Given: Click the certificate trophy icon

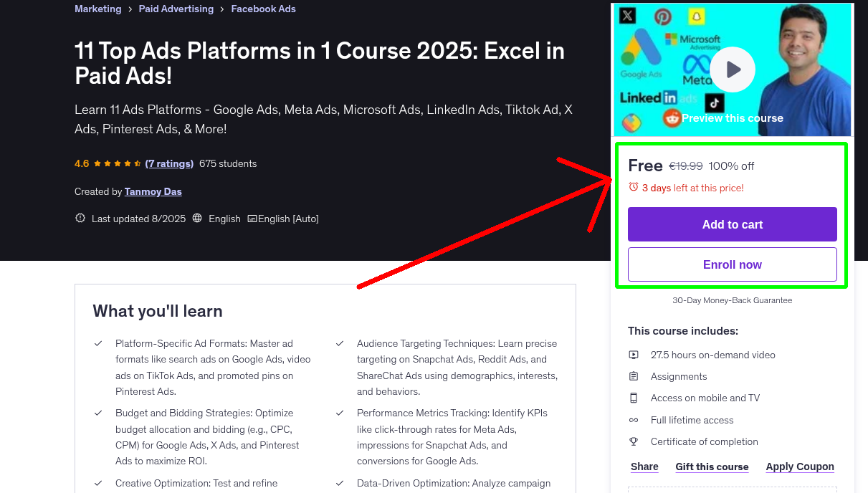Looking at the screenshot, I should (634, 441).
